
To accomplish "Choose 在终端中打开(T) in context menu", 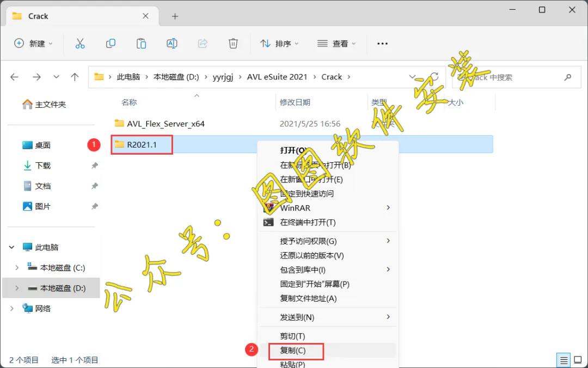I will pyautogui.click(x=328, y=222).
